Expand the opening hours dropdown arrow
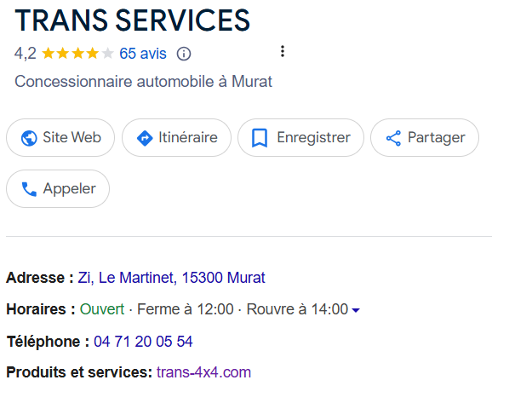Image resolution: width=532 pixels, height=403 pixels. coord(356,310)
